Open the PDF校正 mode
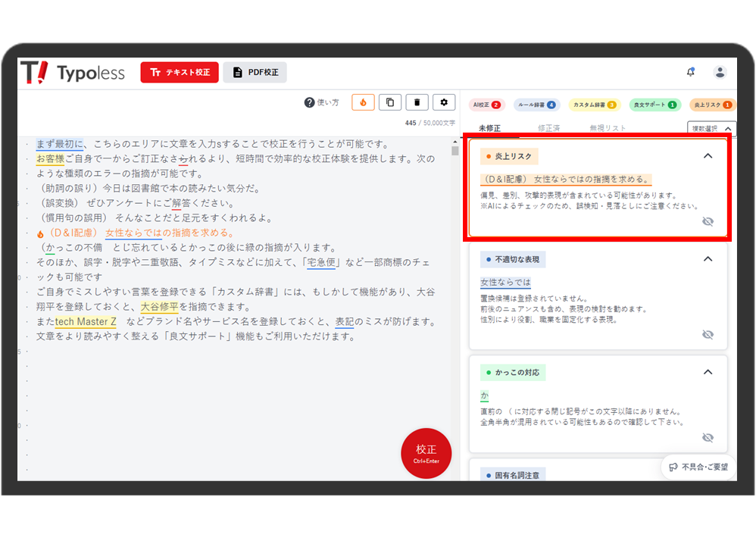This screenshot has height=544, width=756. (x=255, y=73)
